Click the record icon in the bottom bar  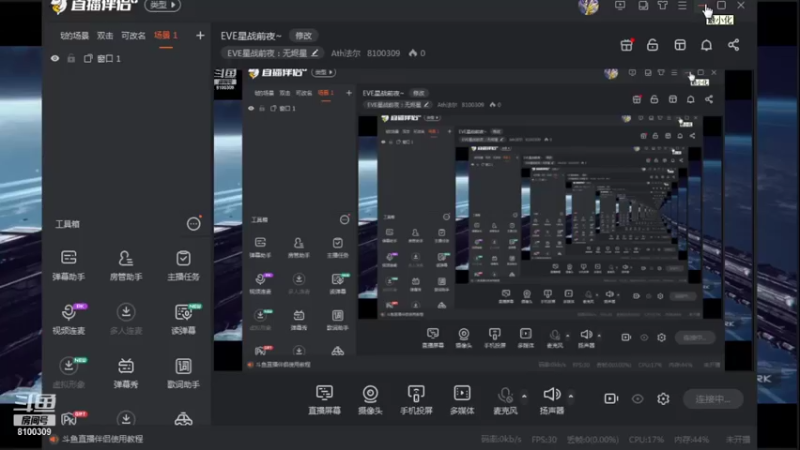pos(611,398)
